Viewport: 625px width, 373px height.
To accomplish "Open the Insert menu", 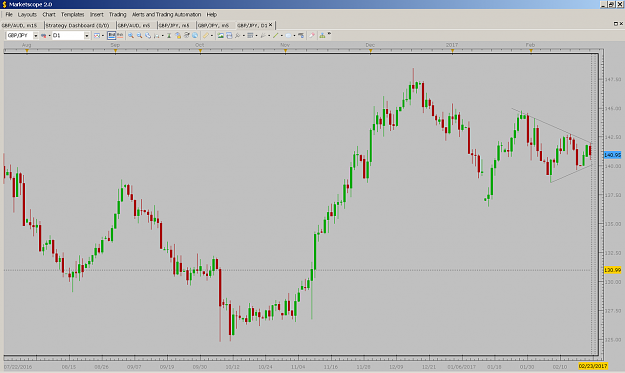I will [96, 14].
